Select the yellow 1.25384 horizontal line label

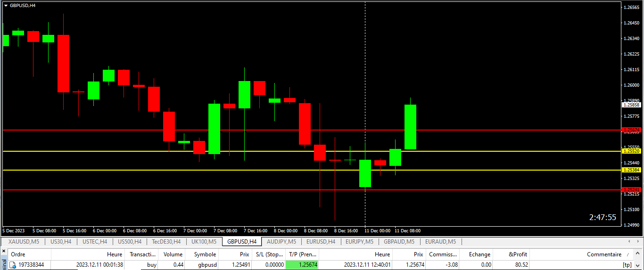point(631,170)
